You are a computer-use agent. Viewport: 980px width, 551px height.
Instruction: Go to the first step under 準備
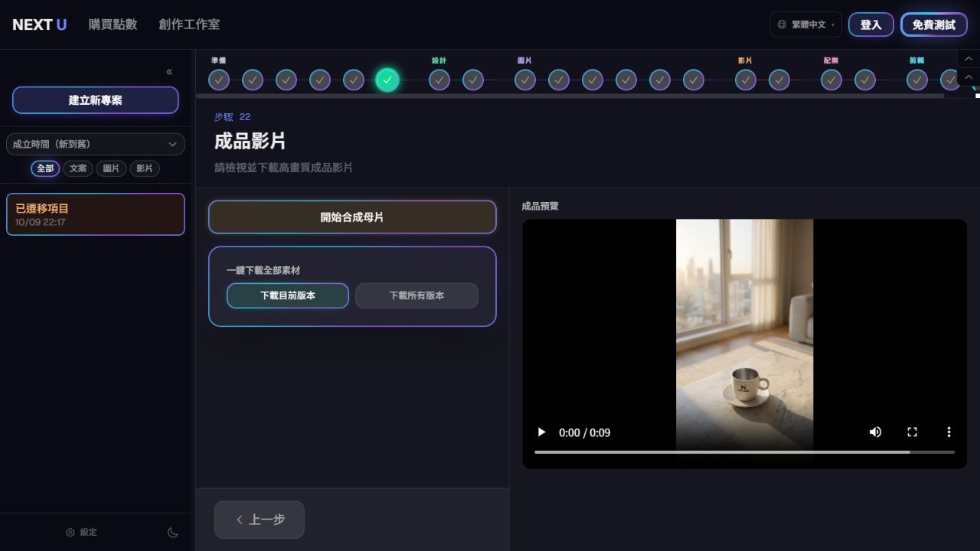219,80
